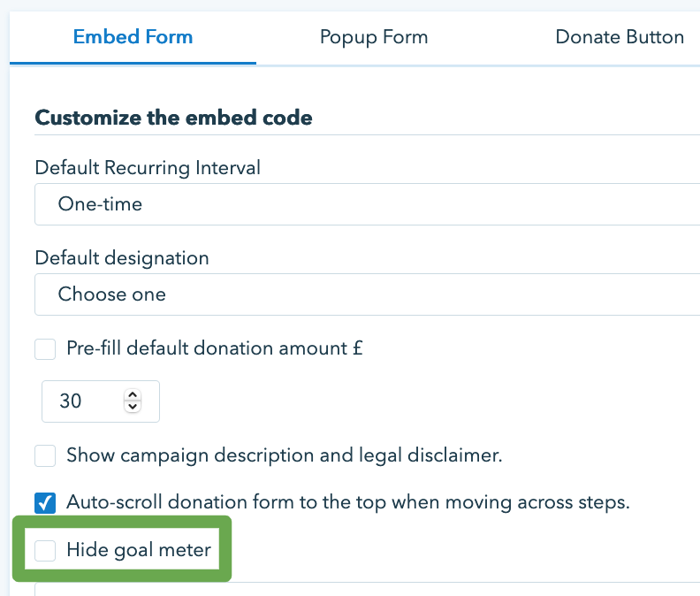This screenshot has width=700, height=596.
Task: Uncheck the Auto-scroll donation form checkbox
Action: click(45, 503)
